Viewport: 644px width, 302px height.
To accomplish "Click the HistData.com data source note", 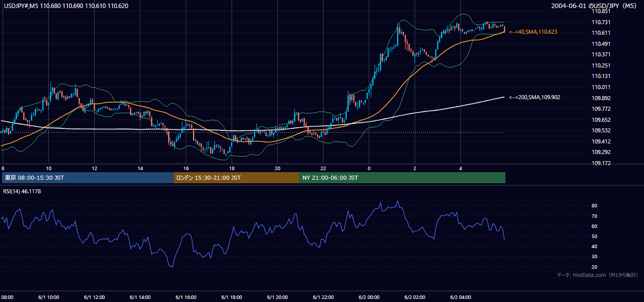I will pyautogui.click(x=598, y=275).
